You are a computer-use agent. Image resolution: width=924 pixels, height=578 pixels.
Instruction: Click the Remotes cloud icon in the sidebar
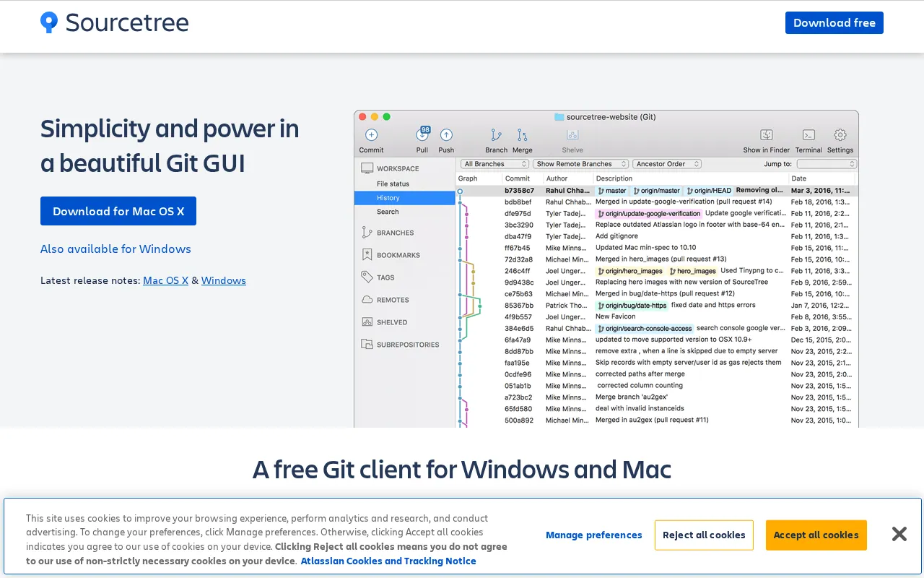coord(367,300)
